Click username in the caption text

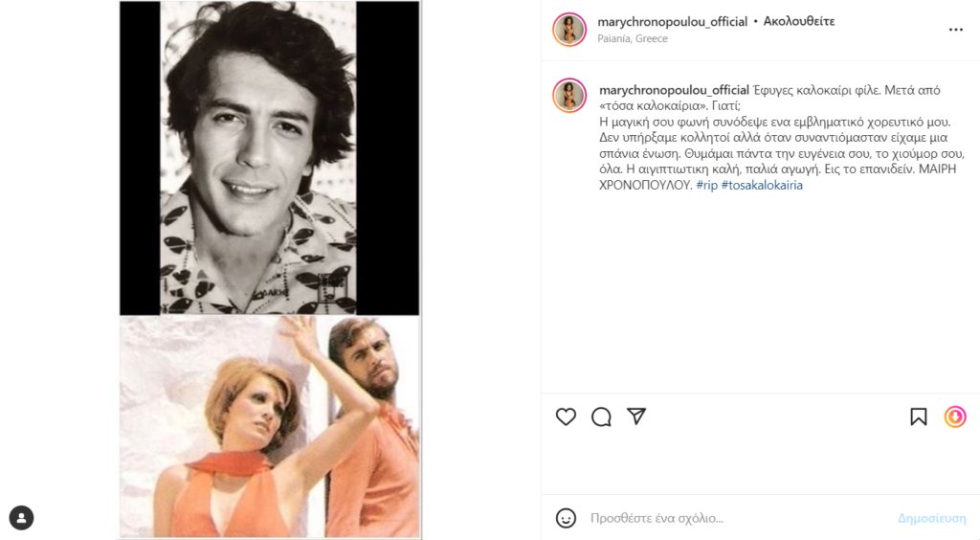674,90
